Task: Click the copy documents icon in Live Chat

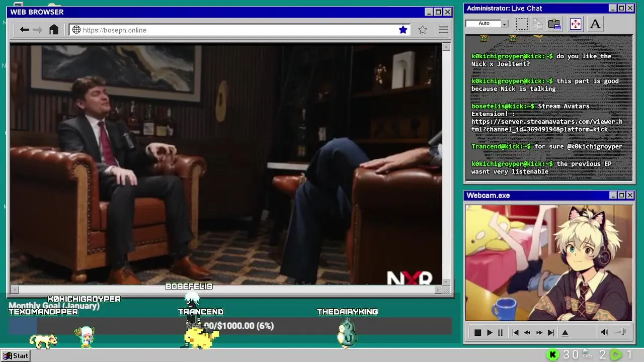Action: click(x=538, y=24)
